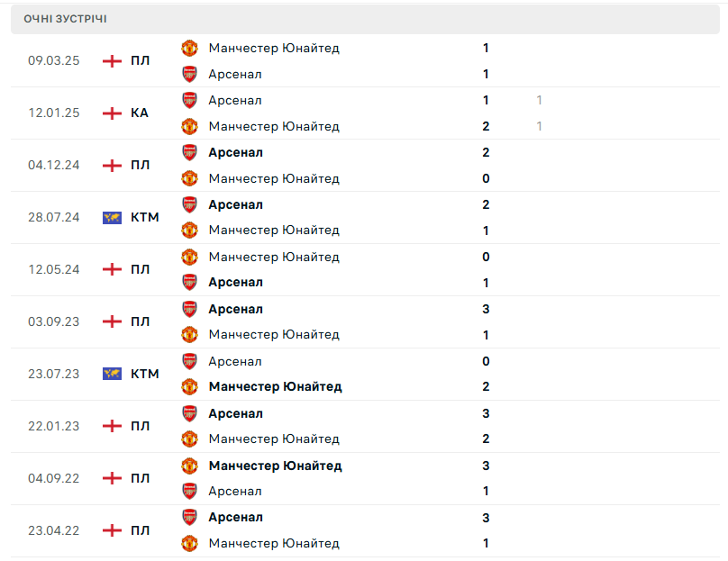The width and height of the screenshot is (728, 561).
Task: Click the КА league label for 12.01.25
Action: (140, 113)
